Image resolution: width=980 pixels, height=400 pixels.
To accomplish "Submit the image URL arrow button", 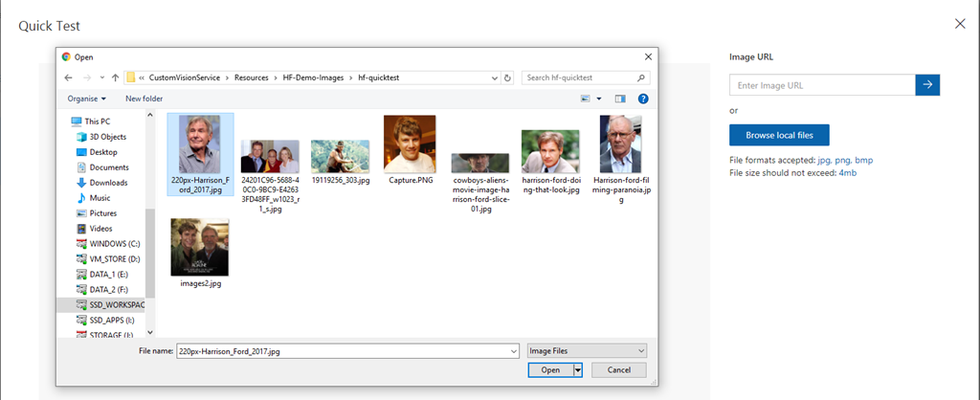I will [x=927, y=85].
